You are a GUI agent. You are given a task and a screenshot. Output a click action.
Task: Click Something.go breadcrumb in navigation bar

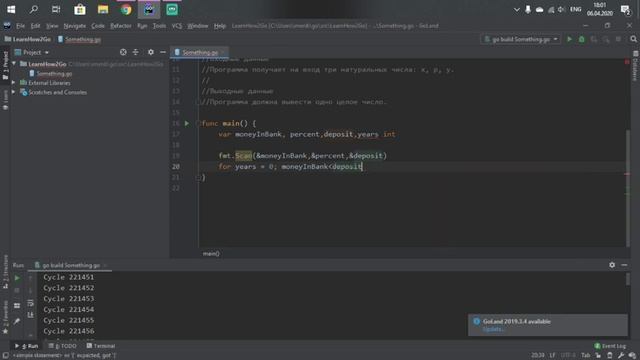[x=79, y=39]
